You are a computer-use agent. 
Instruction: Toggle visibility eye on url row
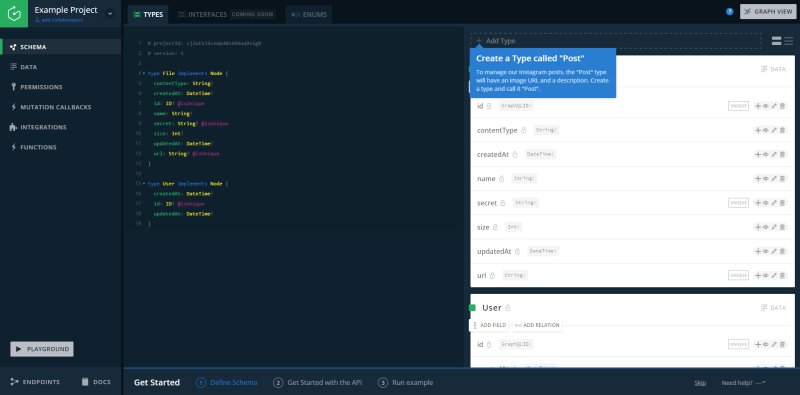tap(765, 275)
